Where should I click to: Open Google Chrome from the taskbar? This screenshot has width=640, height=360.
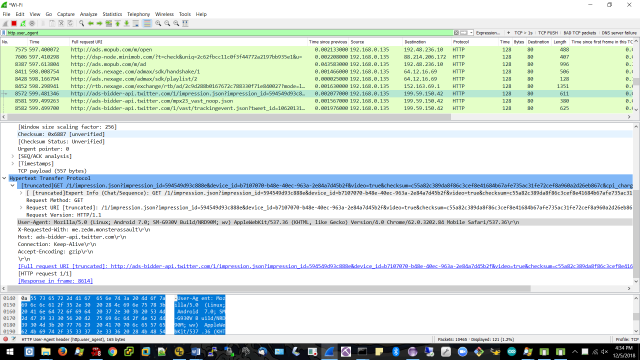(x=113, y=352)
